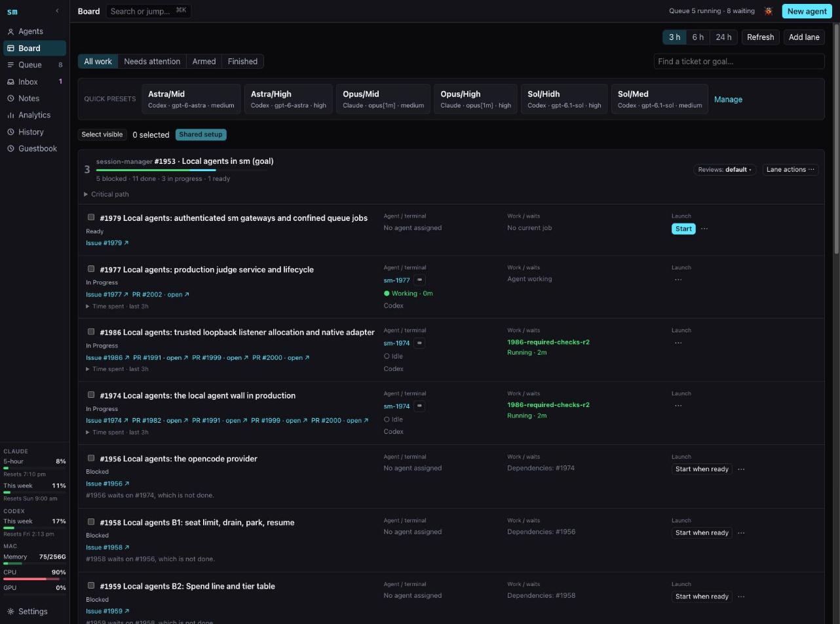This screenshot has height=624, width=840.
Task: Check the box for ticket #1956
Action: (x=91, y=458)
